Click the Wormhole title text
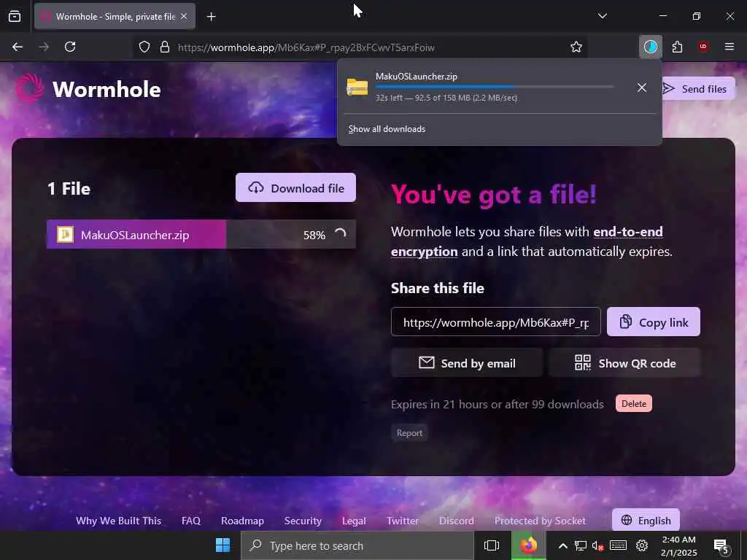This screenshot has width=747, height=560. 107,89
